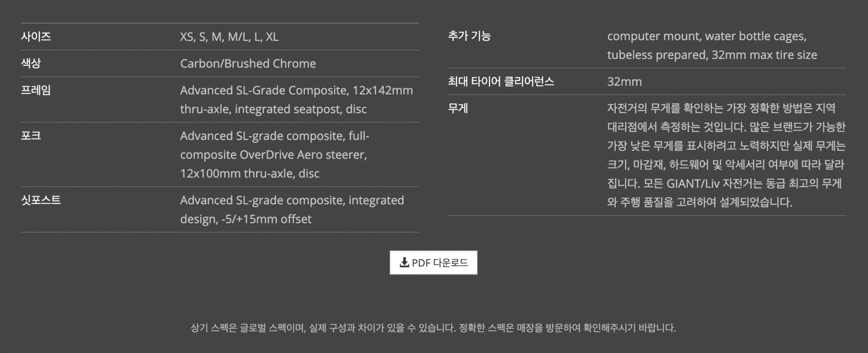Select the 프레임 row label
The width and height of the screenshot is (868, 353).
[x=36, y=90]
